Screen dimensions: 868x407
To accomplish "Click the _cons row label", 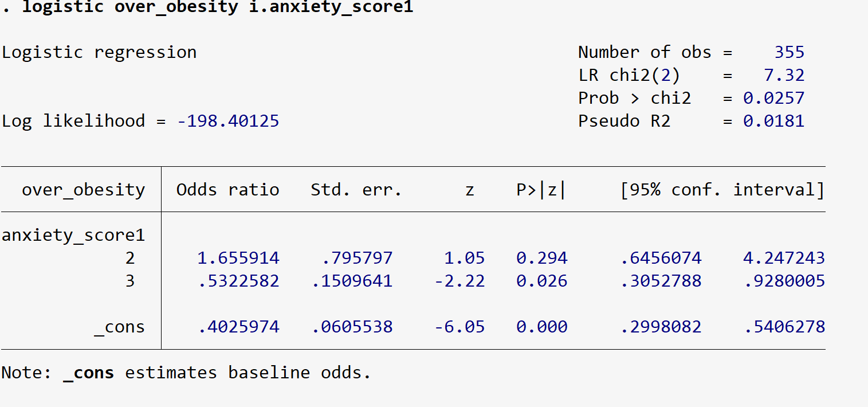I will (119, 327).
